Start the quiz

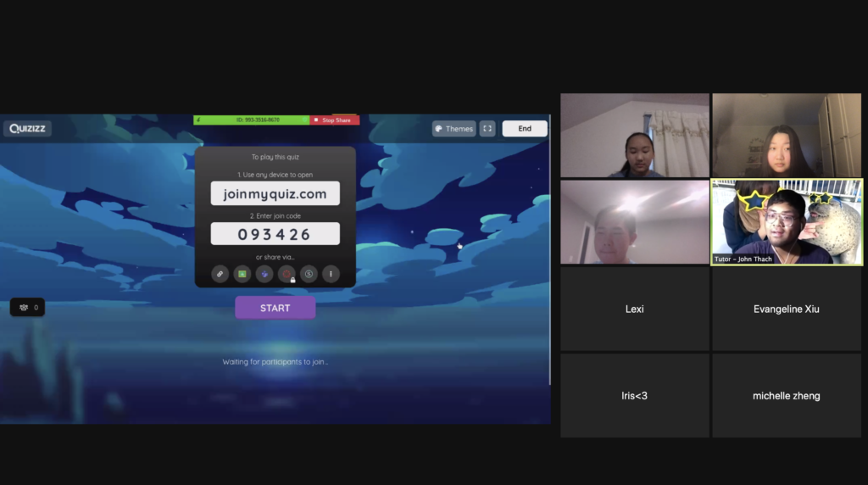(275, 308)
